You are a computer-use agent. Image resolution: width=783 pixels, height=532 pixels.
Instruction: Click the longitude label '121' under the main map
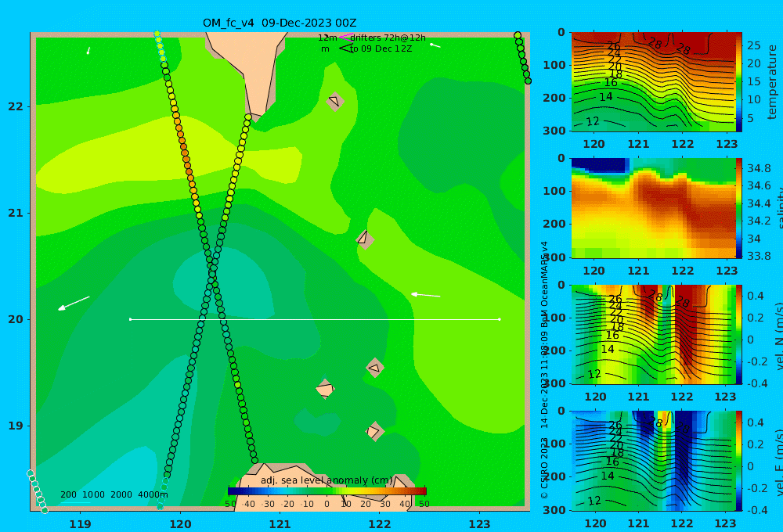point(280,524)
